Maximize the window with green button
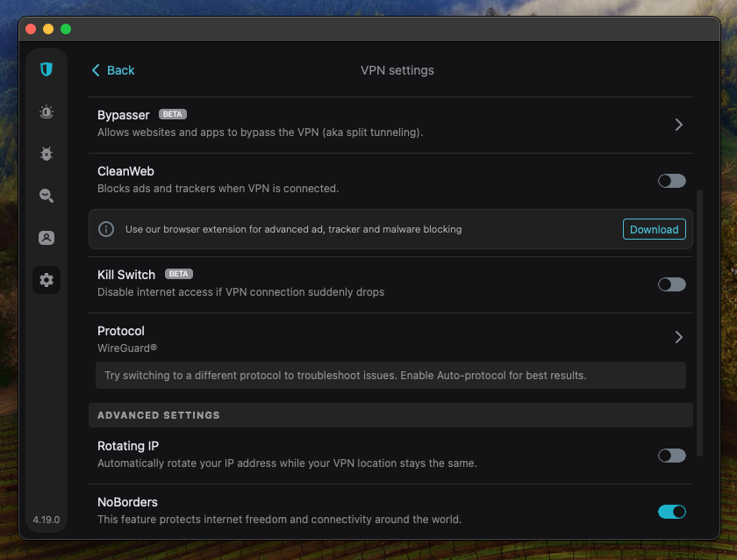Viewport: 737px width, 560px height. [x=66, y=29]
